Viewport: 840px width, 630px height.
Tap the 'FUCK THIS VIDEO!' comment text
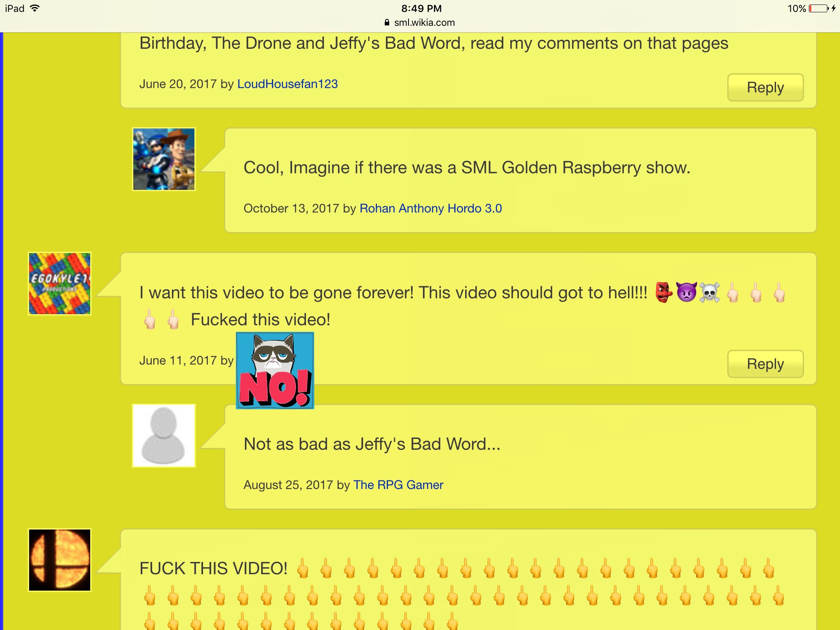click(x=213, y=568)
